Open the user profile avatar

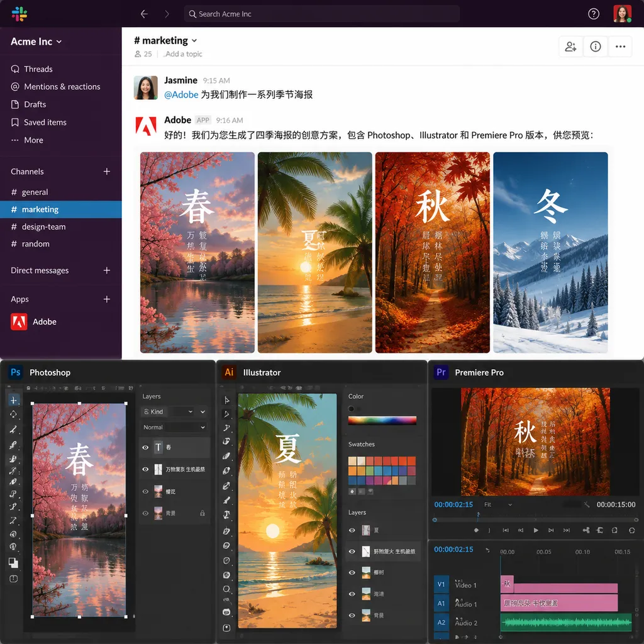click(622, 14)
